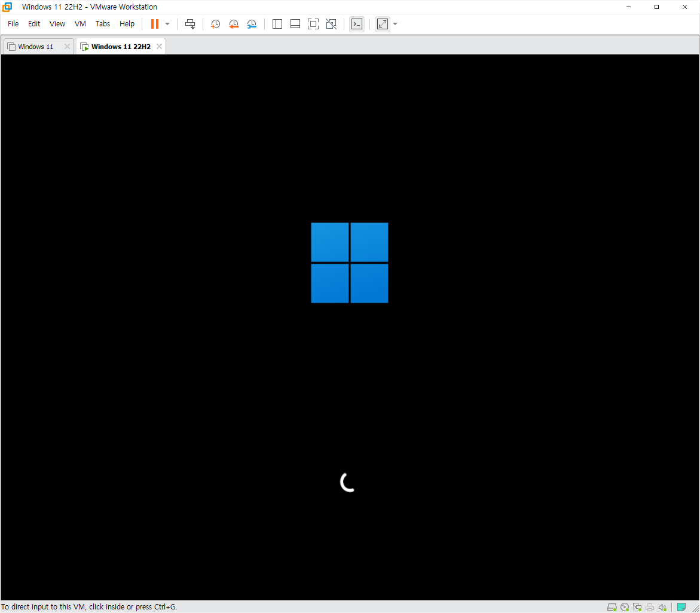Click the hard disk status icon
Viewport: 700px width, 613px height.
(612, 607)
